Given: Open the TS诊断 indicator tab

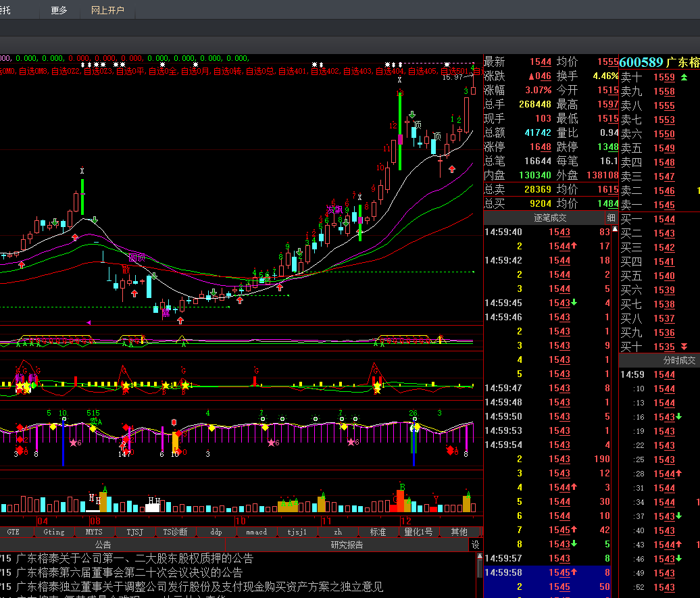Looking at the screenshot, I should [x=175, y=532].
